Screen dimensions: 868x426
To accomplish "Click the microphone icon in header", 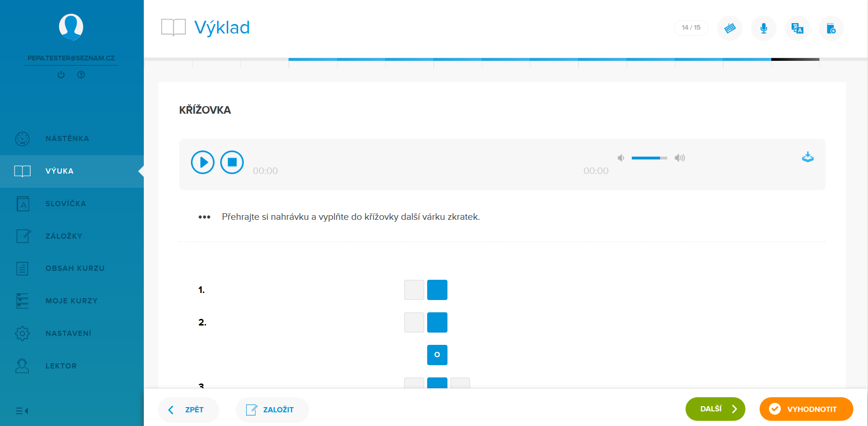I will [x=763, y=28].
